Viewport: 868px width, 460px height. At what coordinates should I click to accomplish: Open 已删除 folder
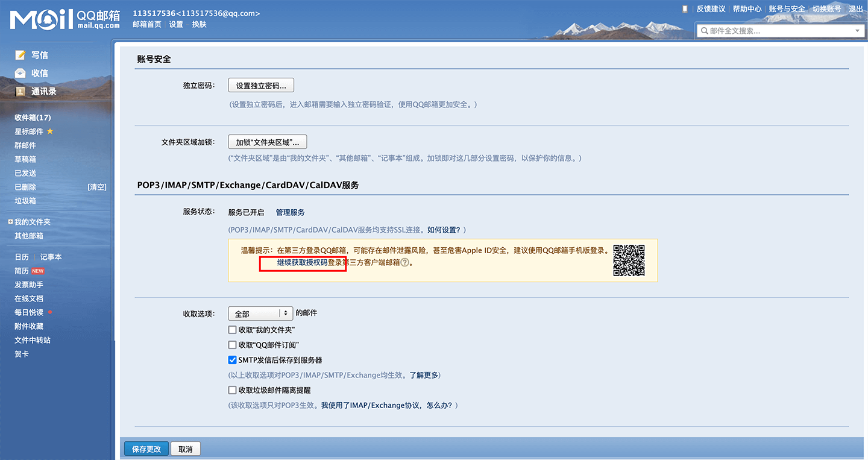tap(25, 187)
